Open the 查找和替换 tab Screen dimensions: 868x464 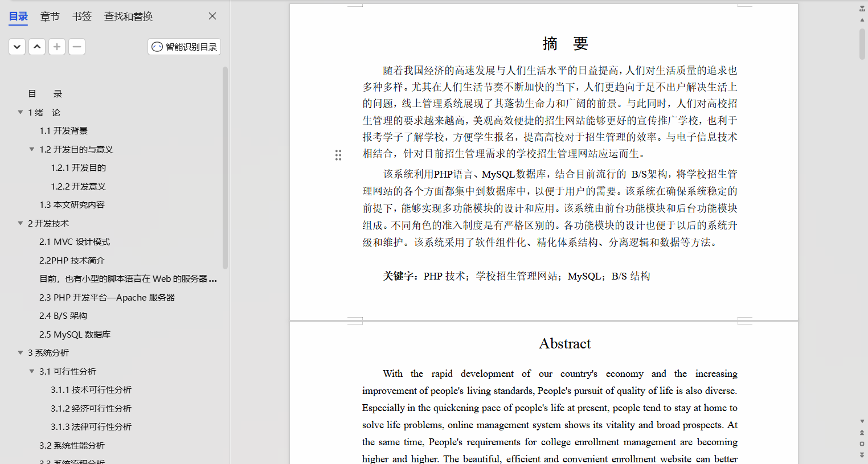(x=128, y=17)
